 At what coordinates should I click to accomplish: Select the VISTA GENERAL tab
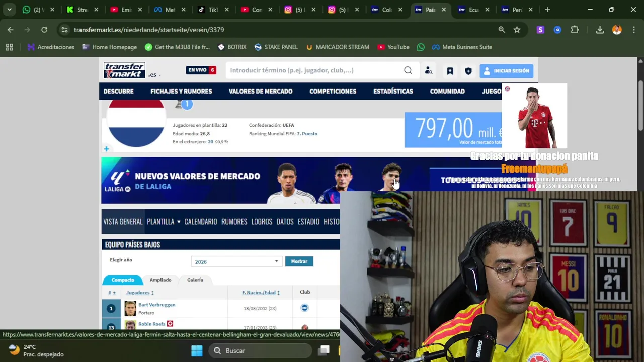tap(123, 222)
